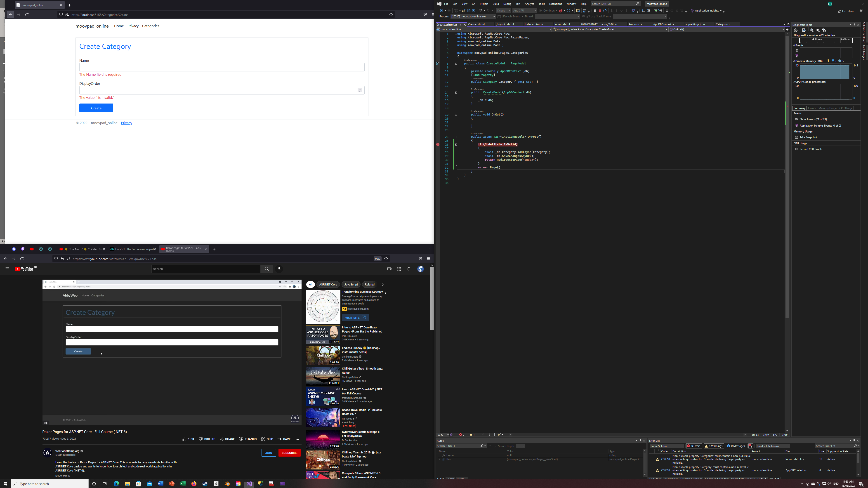Click the breakpoint red dot on line 26
The width and height of the screenshot is (868, 488).
[438, 144]
